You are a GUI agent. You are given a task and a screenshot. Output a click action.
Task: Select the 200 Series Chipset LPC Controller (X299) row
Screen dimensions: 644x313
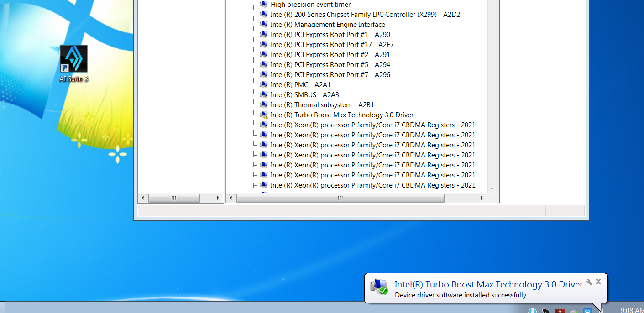coord(365,15)
